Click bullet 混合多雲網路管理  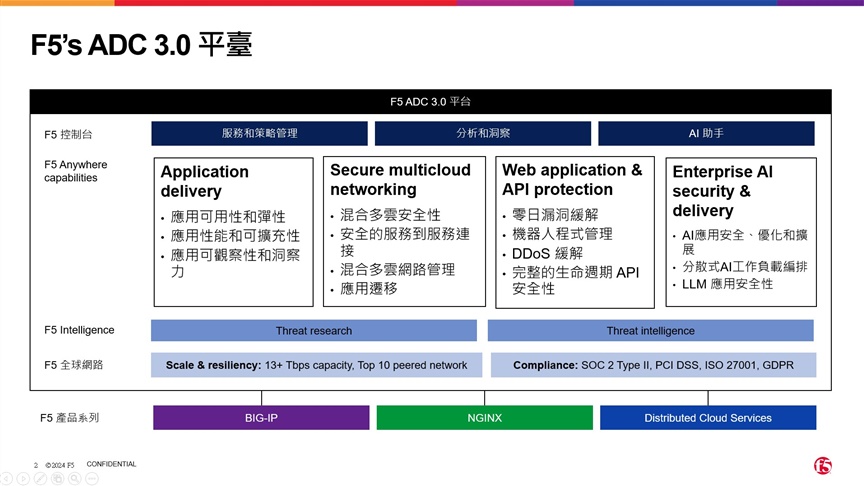[x=397, y=269]
